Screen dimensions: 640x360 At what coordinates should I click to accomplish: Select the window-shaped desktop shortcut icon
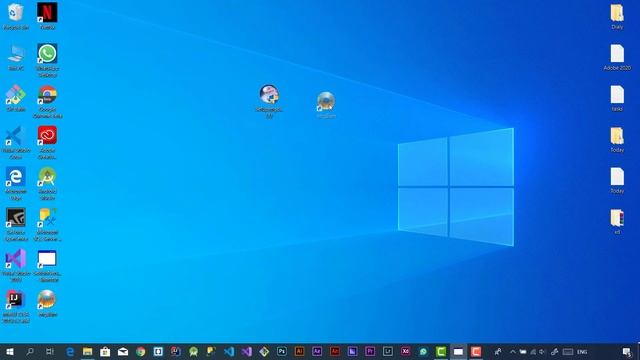47,265
